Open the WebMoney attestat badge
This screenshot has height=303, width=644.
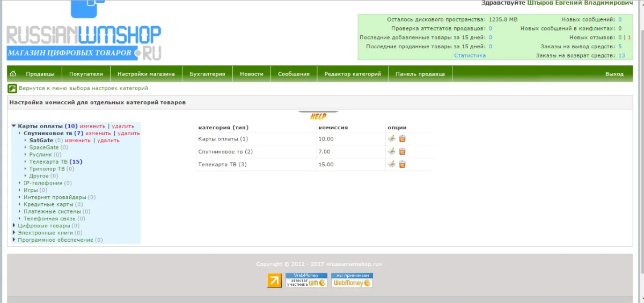pos(306,280)
